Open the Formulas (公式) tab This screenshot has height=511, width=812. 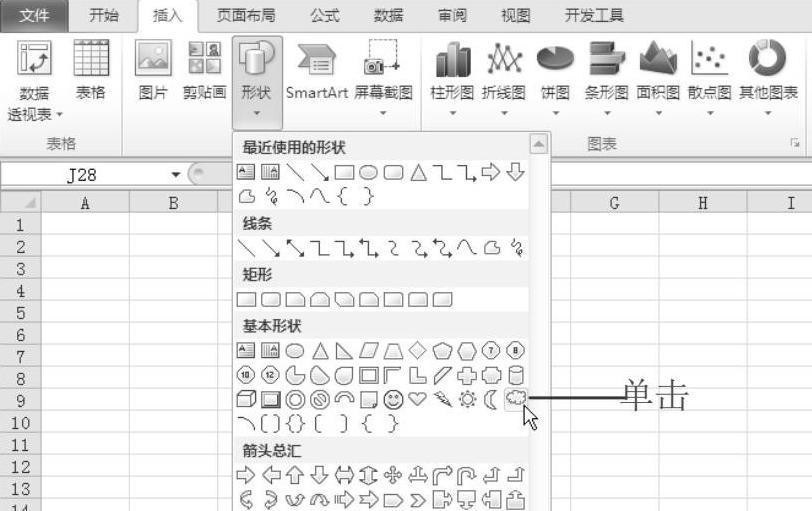[325, 16]
